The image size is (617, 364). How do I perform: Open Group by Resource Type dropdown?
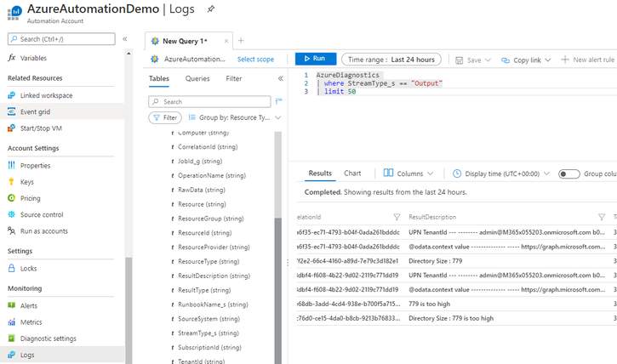point(235,117)
